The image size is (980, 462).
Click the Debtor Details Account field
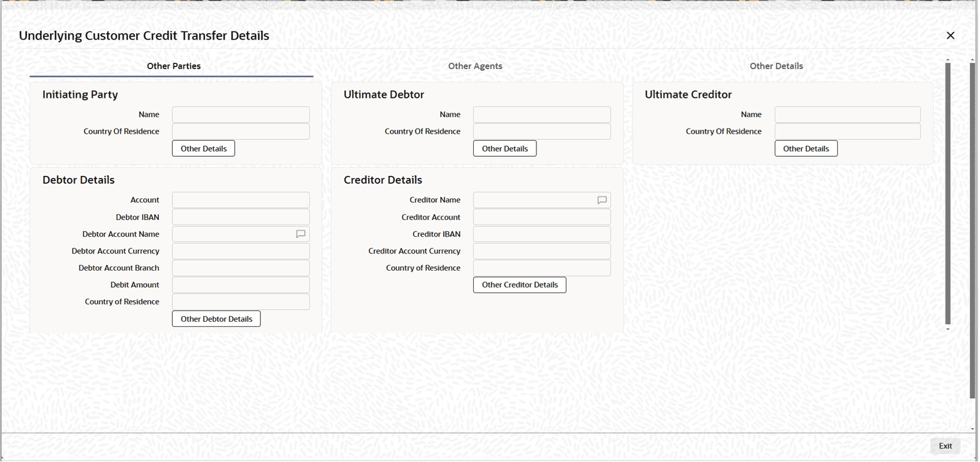pos(241,200)
